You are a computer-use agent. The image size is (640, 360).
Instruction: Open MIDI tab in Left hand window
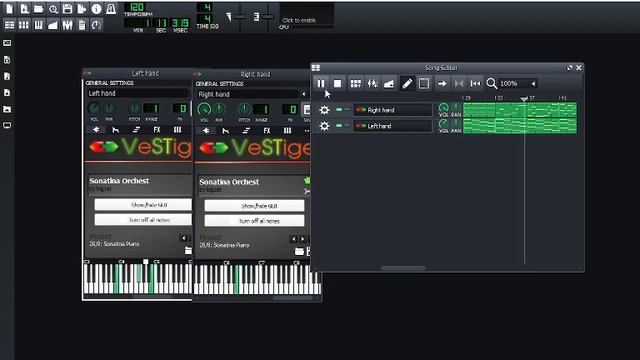point(177,129)
